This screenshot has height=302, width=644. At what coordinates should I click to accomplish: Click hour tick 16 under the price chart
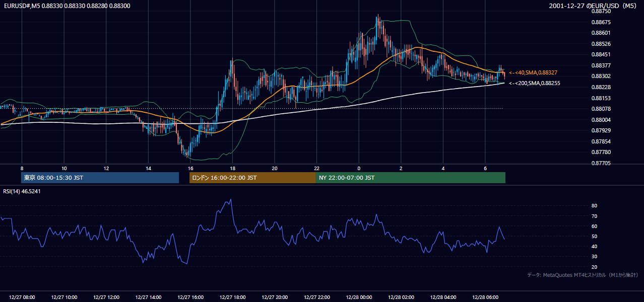tap(190, 168)
